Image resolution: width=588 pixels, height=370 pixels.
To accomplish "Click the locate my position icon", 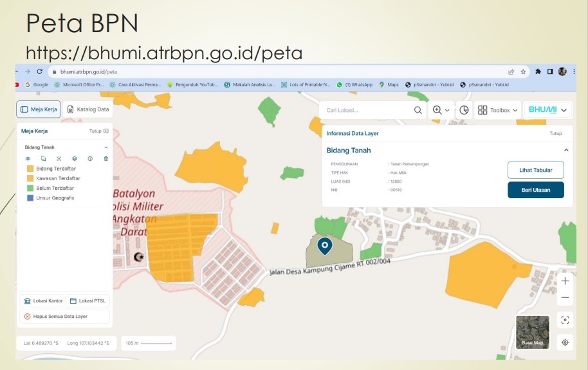I will (565, 342).
